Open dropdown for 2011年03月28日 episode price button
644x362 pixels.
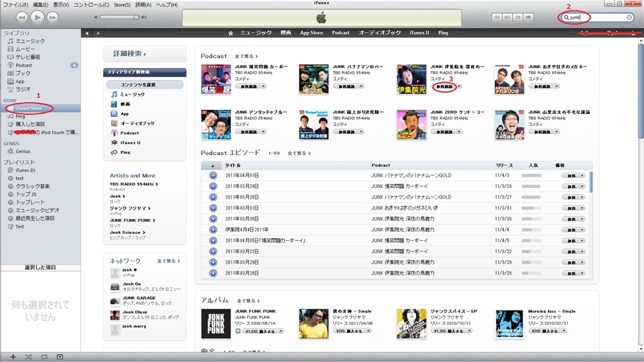582,273
